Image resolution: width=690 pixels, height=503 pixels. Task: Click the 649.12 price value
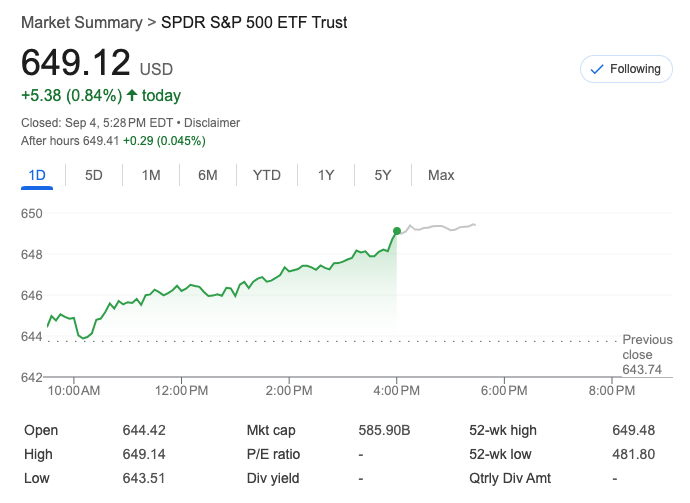76,63
